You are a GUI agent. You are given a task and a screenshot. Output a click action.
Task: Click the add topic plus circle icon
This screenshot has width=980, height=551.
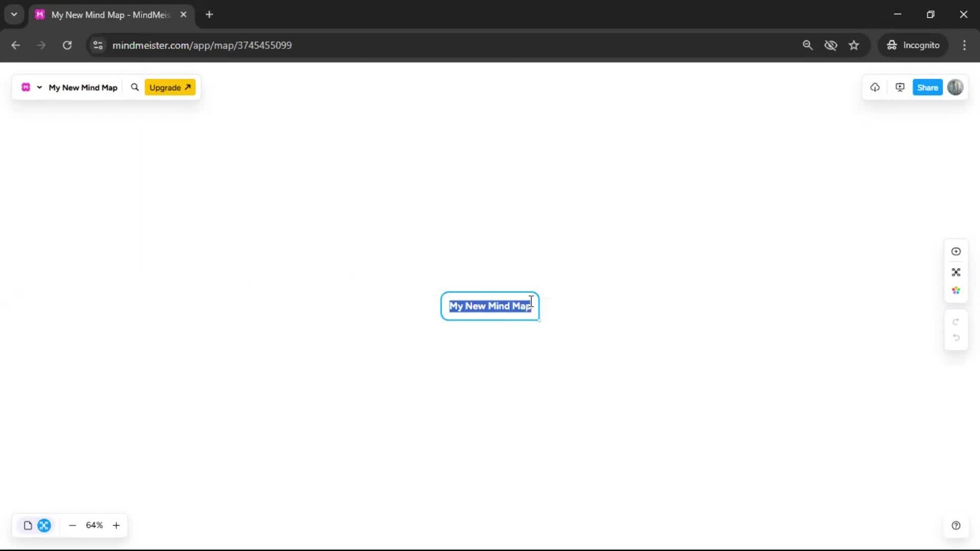pyautogui.click(x=956, y=252)
